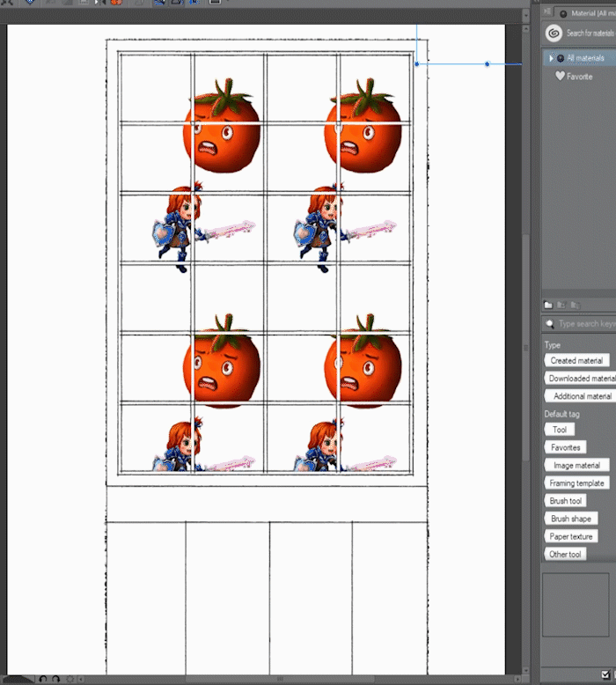Collapse the Material palette using the top-left panel arrow
Viewport: 616px width, 685px height.
(547, 11)
